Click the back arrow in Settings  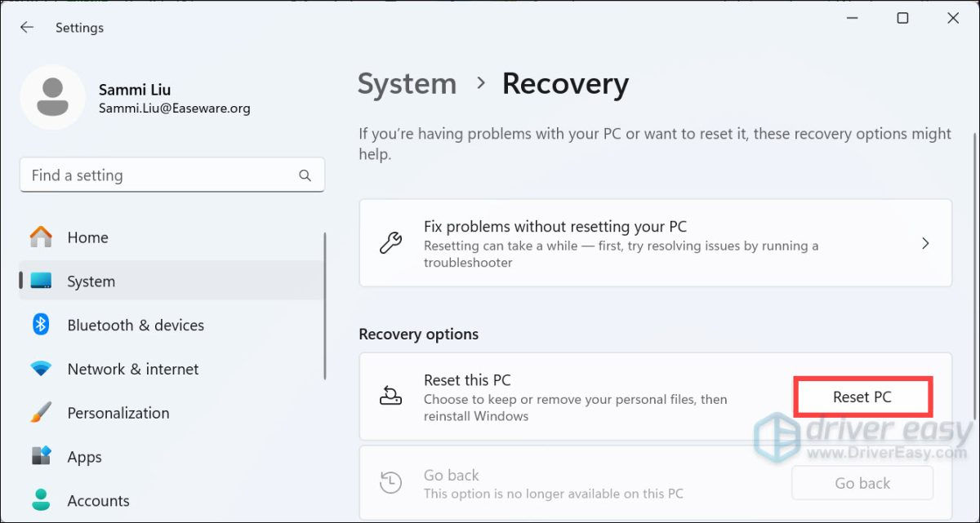[27, 28]
